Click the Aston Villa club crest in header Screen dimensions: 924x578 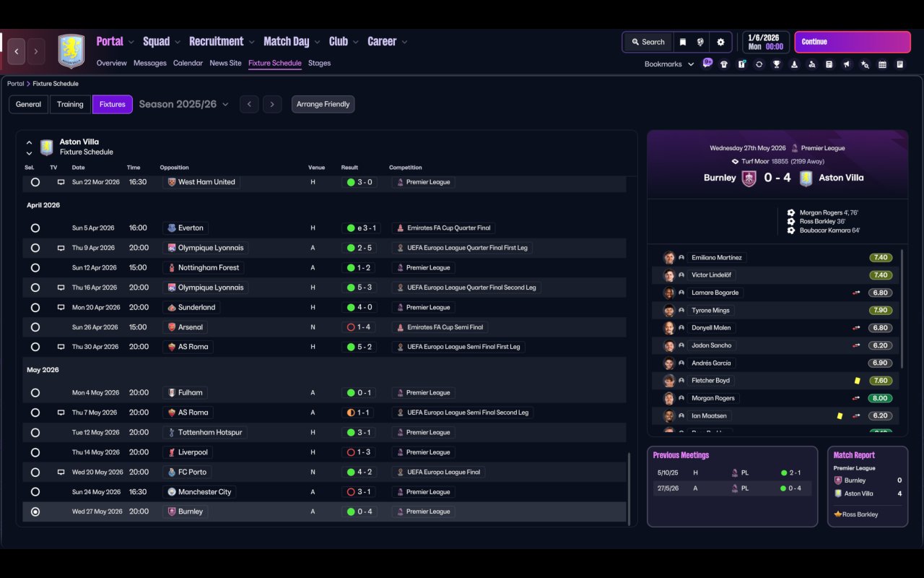click(x=71, y=51)
